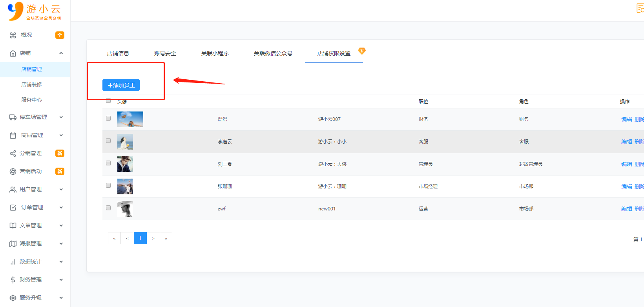Viewport: 644px width, 307px height.
Task: Click 刘三夏's avatar thumbnail
Action: pyautogui.click(x=125, y=164)
